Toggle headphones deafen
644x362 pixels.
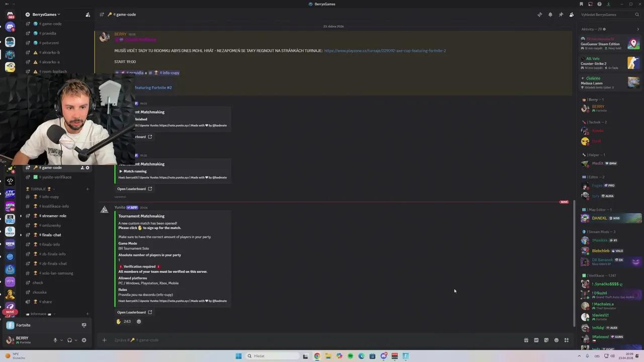click(69, 340)
